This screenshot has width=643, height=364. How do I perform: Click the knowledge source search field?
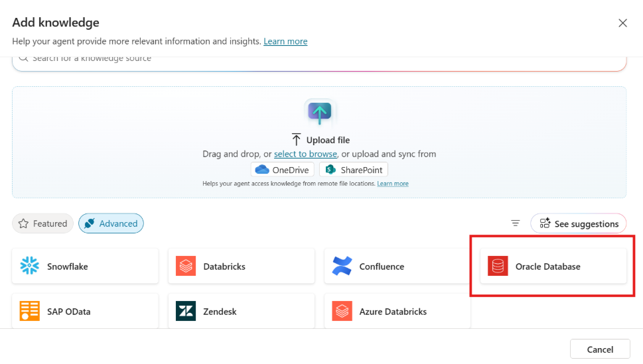(319, 62)
